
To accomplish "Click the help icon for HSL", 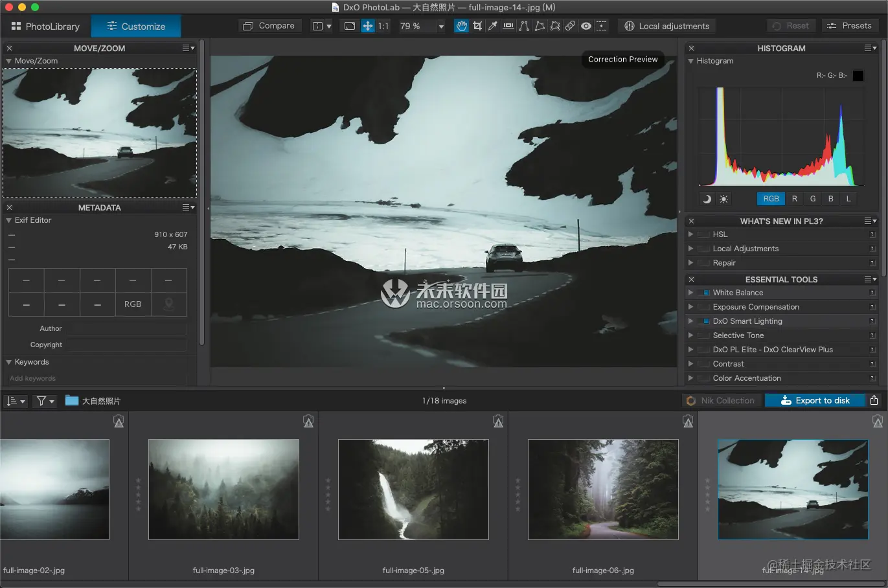I will 872,234.
